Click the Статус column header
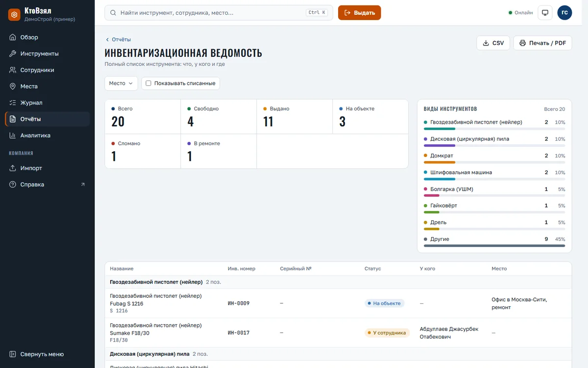Image resolution: width=588 pixels, height=368 pixels. pyautogui.click(x=373, y=269)
